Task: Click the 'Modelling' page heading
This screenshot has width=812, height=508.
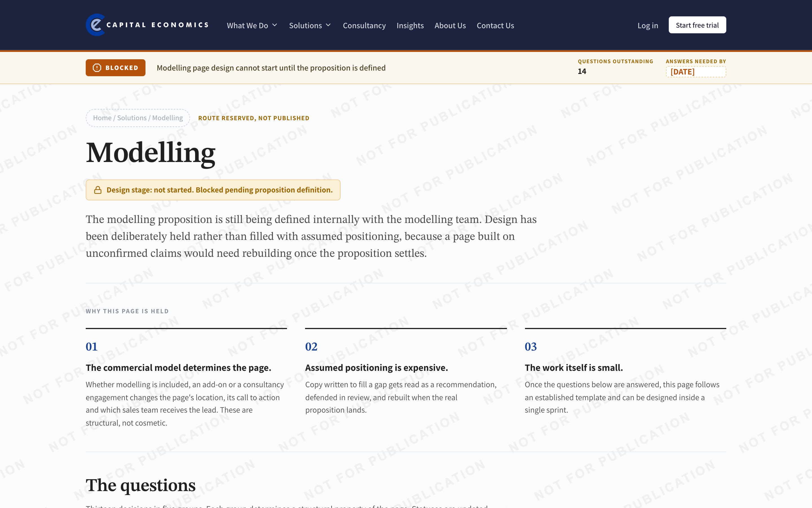Action: (150, 153)
